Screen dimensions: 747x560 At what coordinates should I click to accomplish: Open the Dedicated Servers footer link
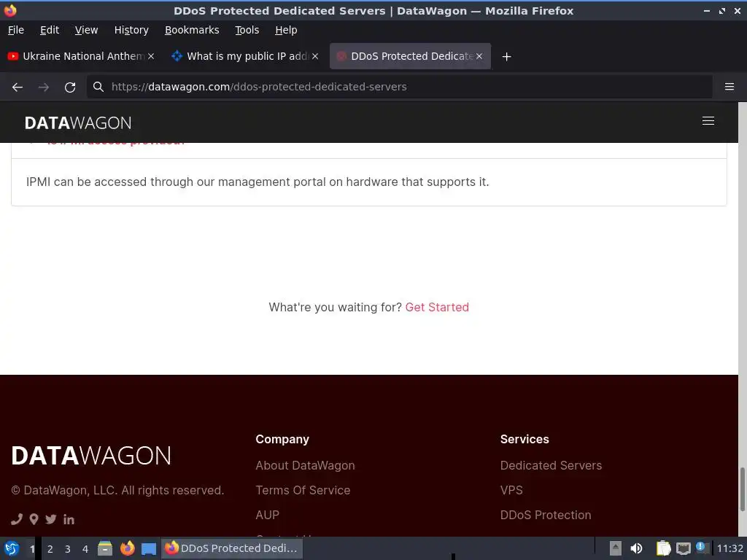tap(551, 465)
